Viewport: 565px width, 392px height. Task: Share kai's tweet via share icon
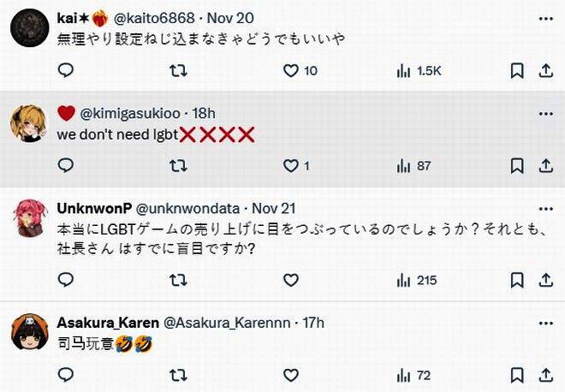(x=545, y=71)
